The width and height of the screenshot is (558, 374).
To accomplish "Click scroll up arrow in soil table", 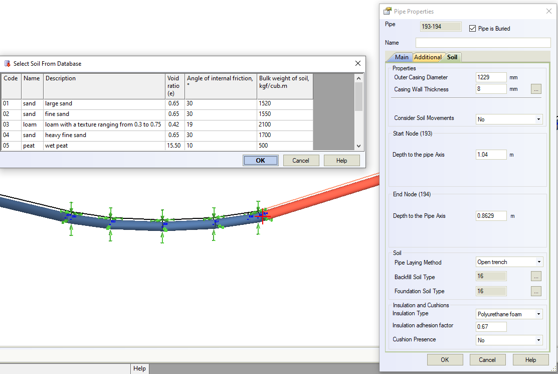I will pos(358,78).
